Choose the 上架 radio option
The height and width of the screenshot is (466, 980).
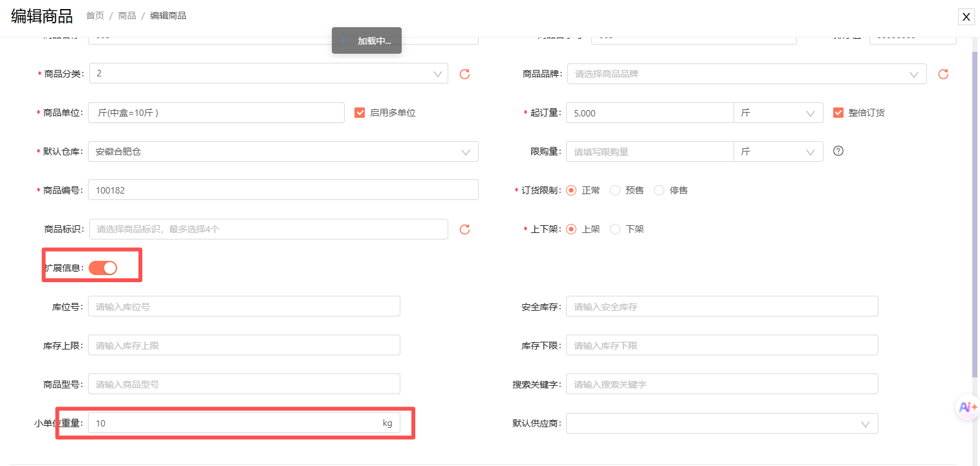[x=571, y=229]
